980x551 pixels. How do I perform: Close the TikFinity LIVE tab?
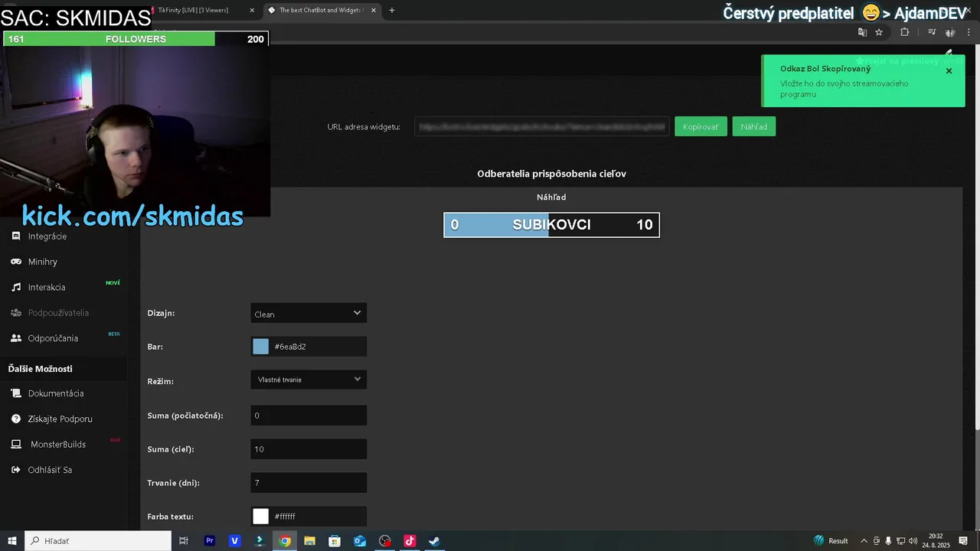pyautogui.click(x=253, y=10)
